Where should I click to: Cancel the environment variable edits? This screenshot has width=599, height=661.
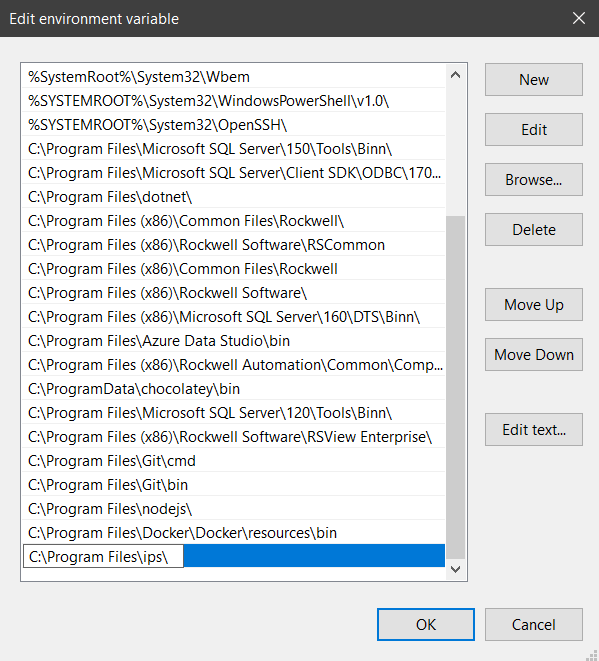coord(534,624)
